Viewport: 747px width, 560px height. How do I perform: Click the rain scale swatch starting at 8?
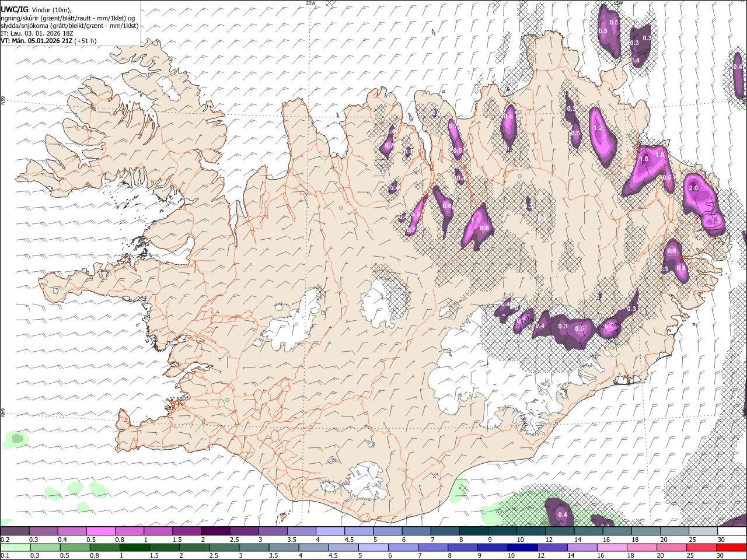click(463, 547)
